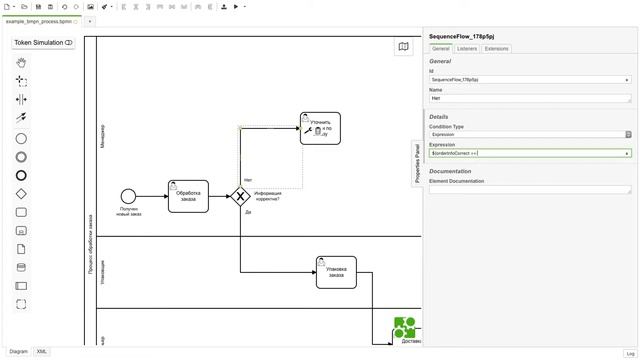
Task: Collapse the Properties Panel side tab
Action: (x=417, y=163)
